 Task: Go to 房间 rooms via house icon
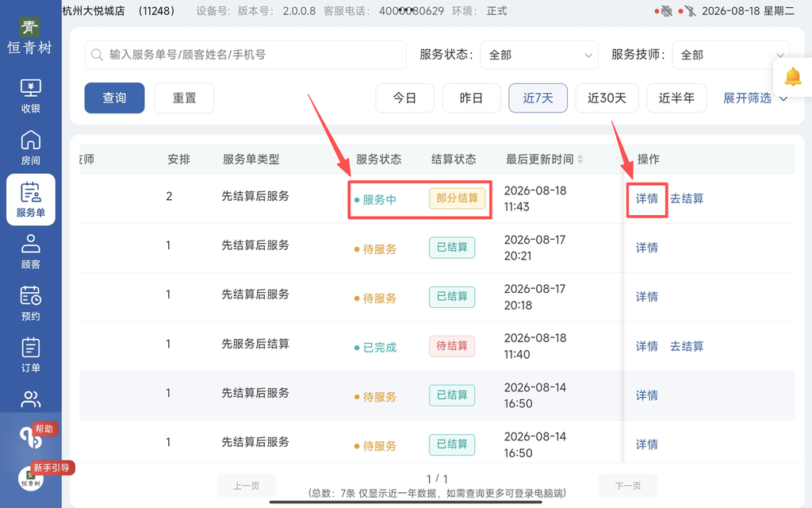coord(31,148)
